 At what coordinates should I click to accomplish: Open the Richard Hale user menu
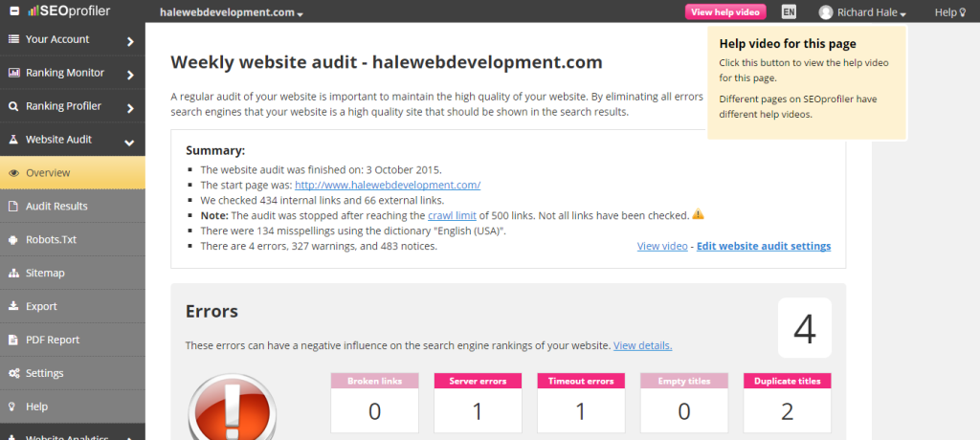tap(862, 13)
